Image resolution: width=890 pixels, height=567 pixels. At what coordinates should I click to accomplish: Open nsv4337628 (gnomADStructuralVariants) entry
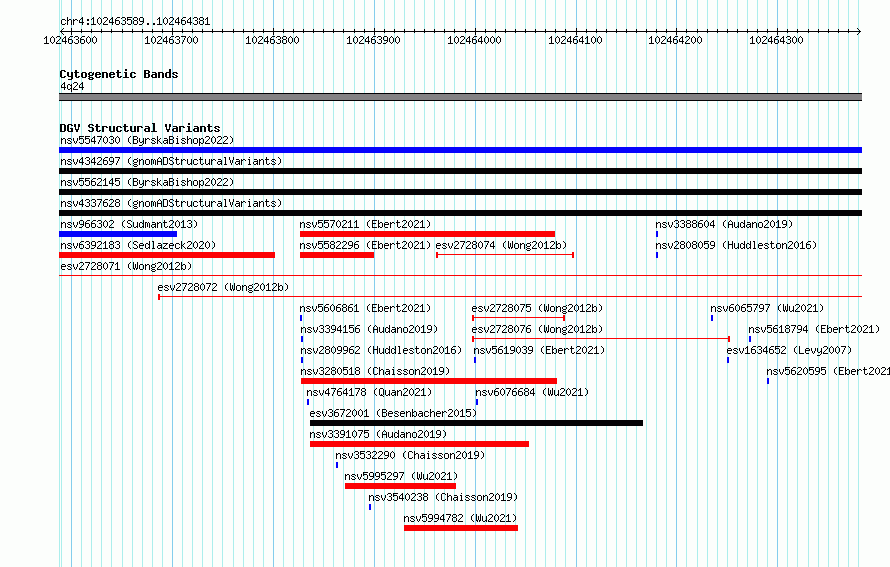(171, 203)
